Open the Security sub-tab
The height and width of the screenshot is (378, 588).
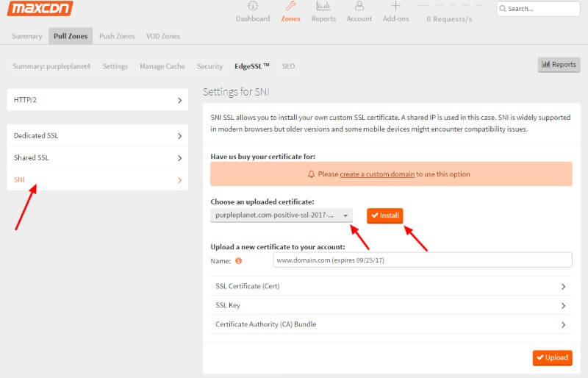coord(209,66)
